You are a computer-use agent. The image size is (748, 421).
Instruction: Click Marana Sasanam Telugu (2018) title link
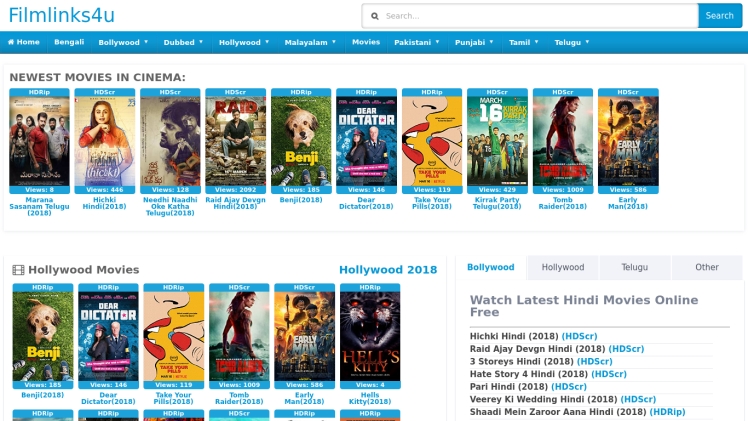[x=39, y=206]
